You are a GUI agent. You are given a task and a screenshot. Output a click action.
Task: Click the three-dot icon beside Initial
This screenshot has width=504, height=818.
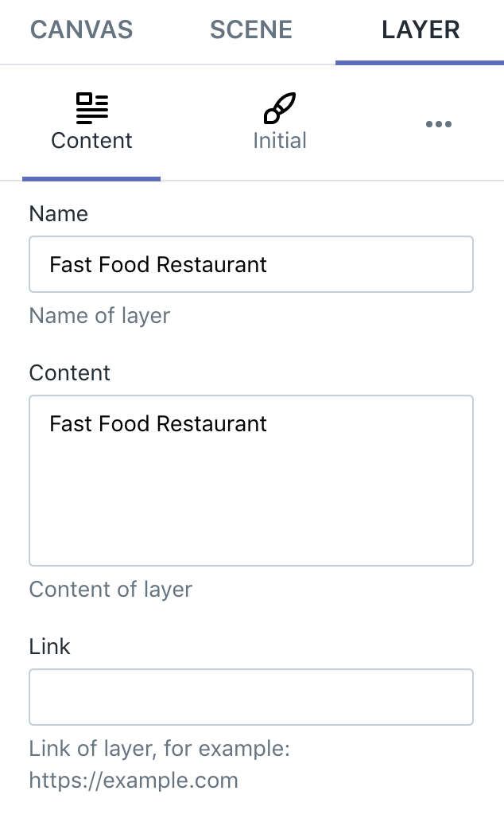439,124
